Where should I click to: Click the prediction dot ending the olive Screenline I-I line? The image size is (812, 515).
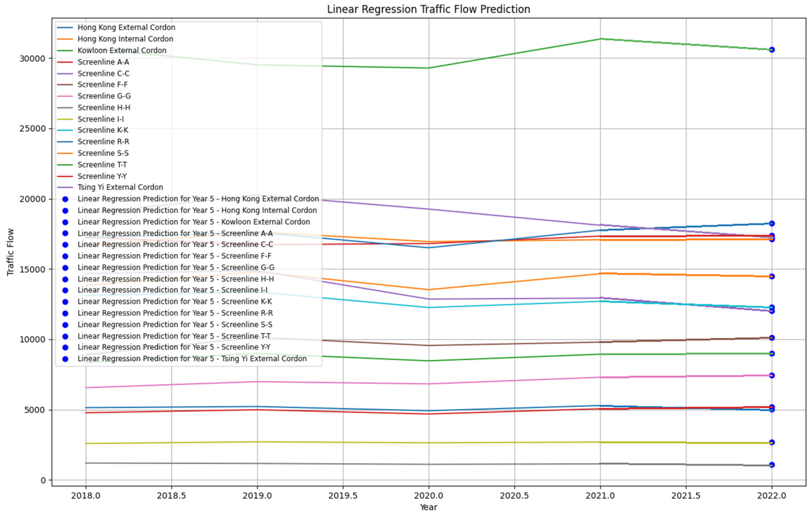(772, 442)
